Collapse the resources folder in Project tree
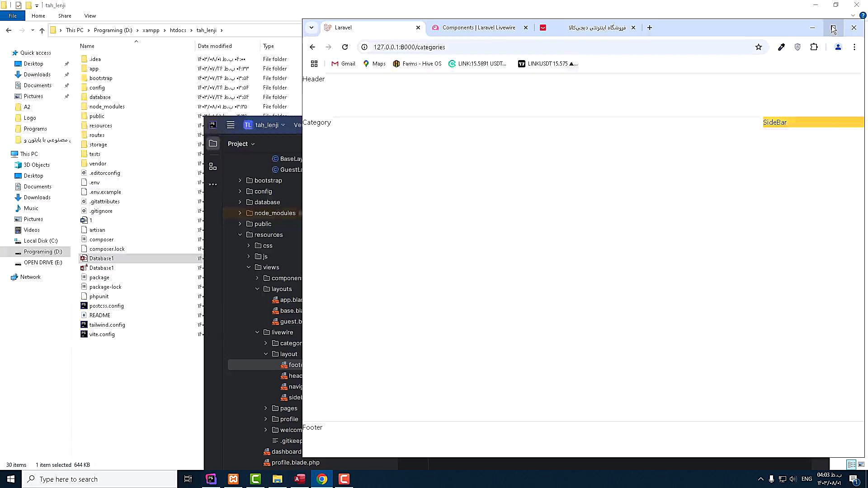Viewport: 868px width, 488px height. [x=240, y=235]
